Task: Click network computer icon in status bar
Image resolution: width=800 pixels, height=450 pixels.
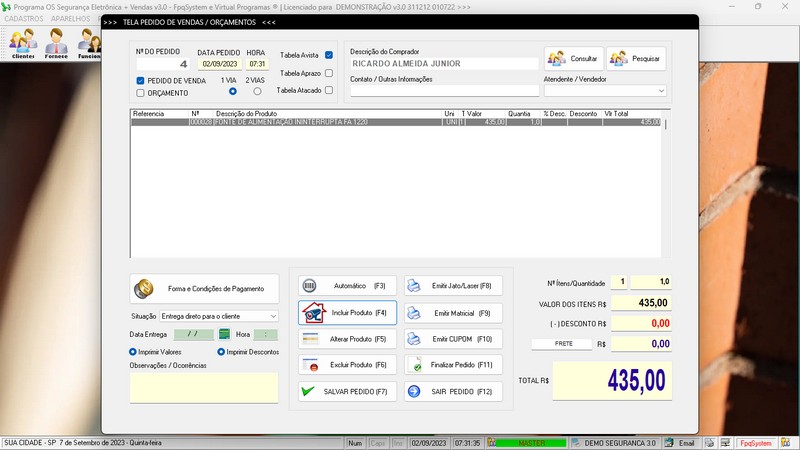Action: click(725, 443)
